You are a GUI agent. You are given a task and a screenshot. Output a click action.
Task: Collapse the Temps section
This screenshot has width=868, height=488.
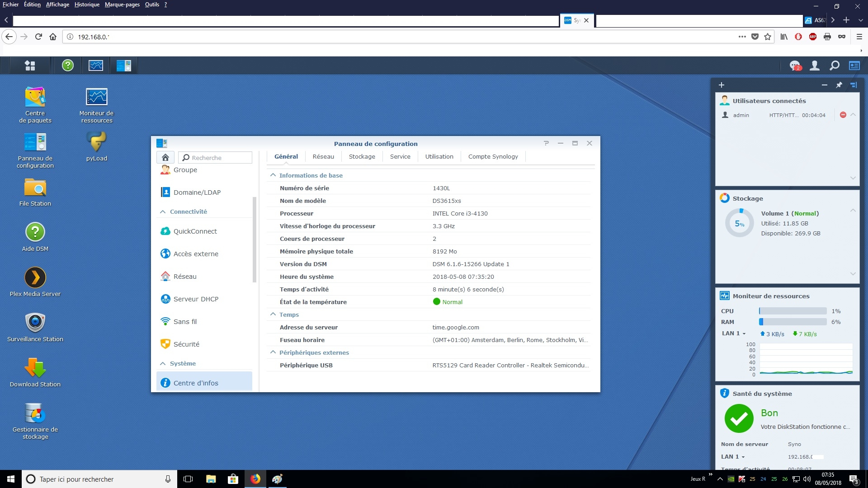(x=273, y=314)
